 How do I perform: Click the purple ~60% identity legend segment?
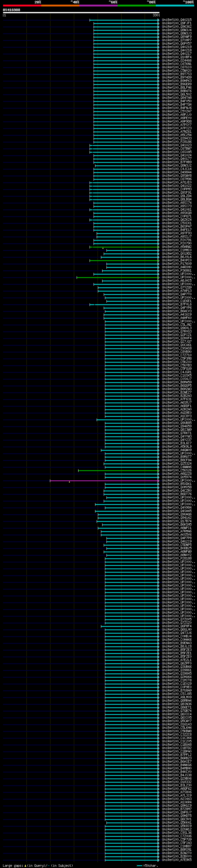click(99, 6)
